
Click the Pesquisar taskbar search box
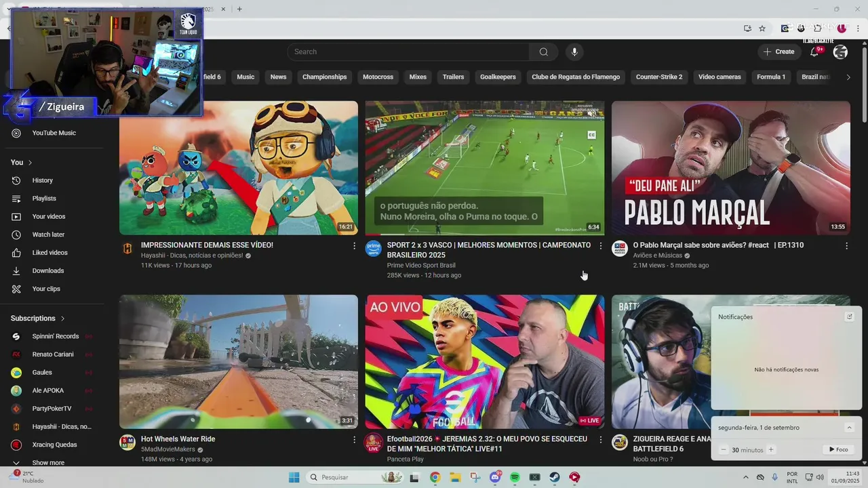(x=356, y=477)
